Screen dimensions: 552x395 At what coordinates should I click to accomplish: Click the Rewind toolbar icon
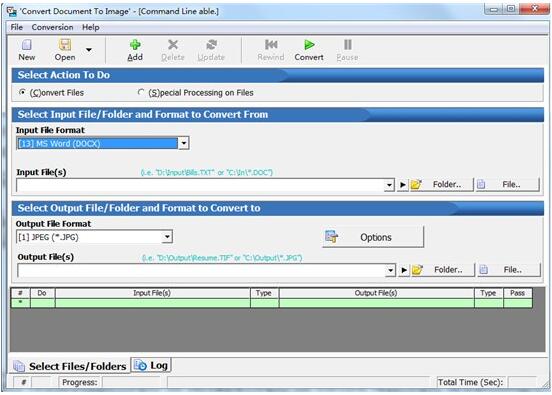pyautogui.click(x=271, y=45)
